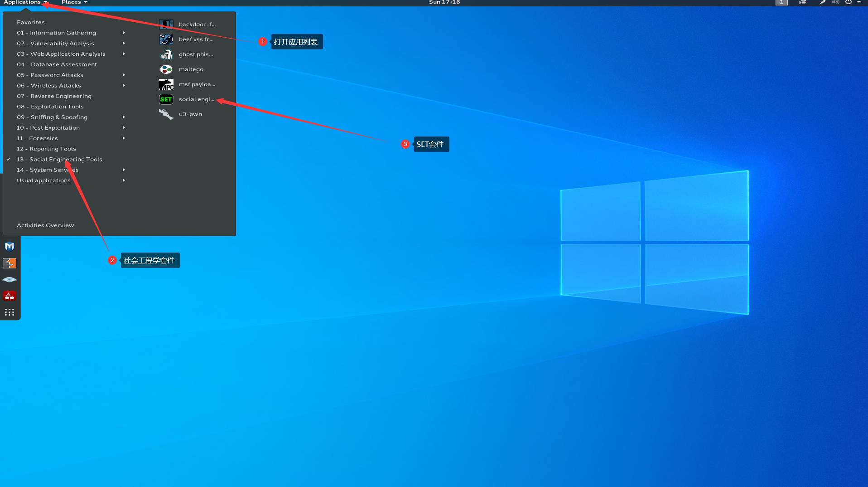Click Activities Overview
The height and width of the screenshot is (487, 868).
point(45,225)
